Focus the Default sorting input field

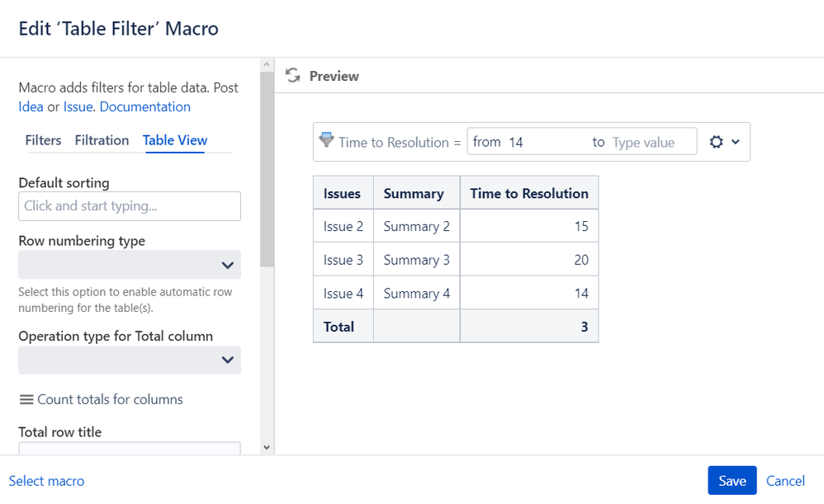(130, 206)
